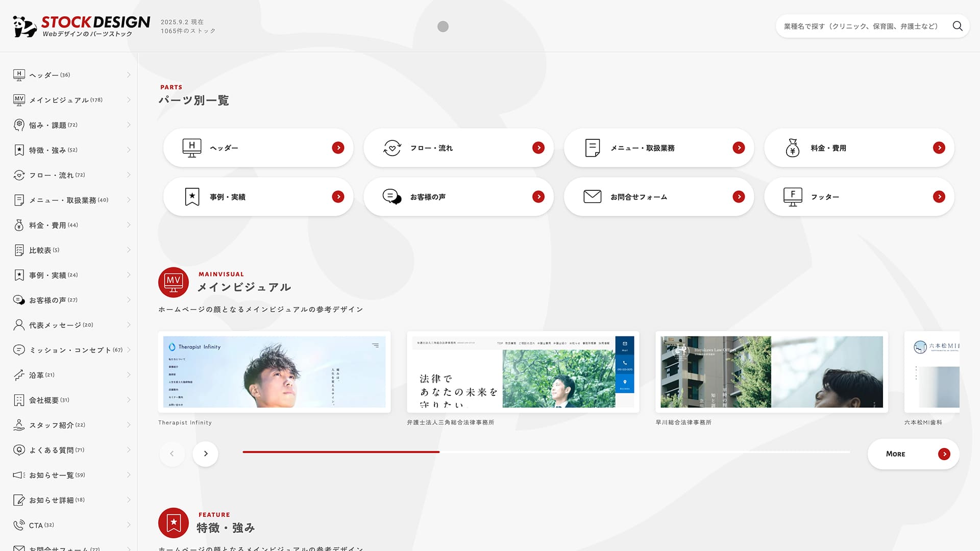
Task: Click the 比較表 checklist icon in sidebar
Action: click(x=19, y=250)
